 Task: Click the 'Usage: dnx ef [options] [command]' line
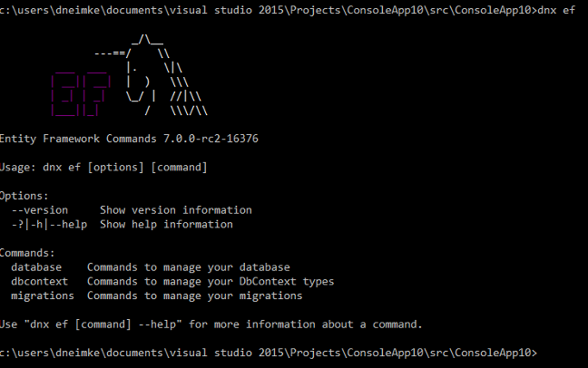(103, 167)
